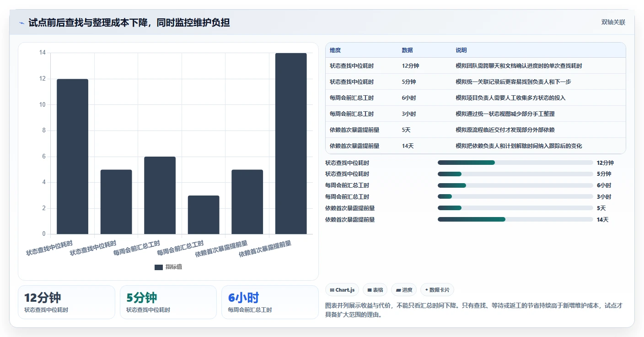
Task: Click the 表格 chip
Action: (x=375, y=290)
